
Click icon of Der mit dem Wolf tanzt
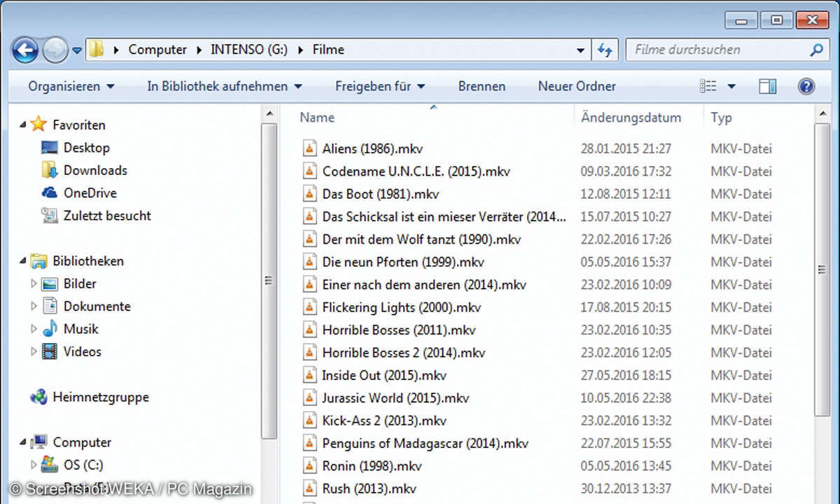(x=310, y=239)
